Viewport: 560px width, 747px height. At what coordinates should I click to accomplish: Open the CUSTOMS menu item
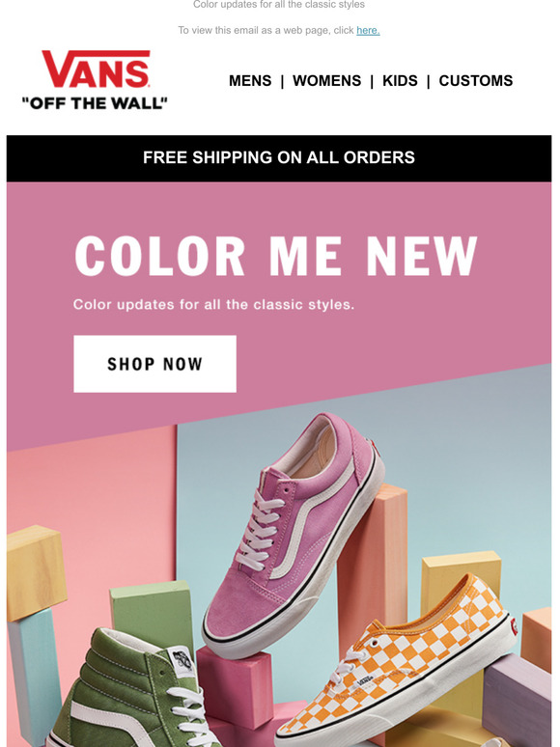tap(476, 80)
